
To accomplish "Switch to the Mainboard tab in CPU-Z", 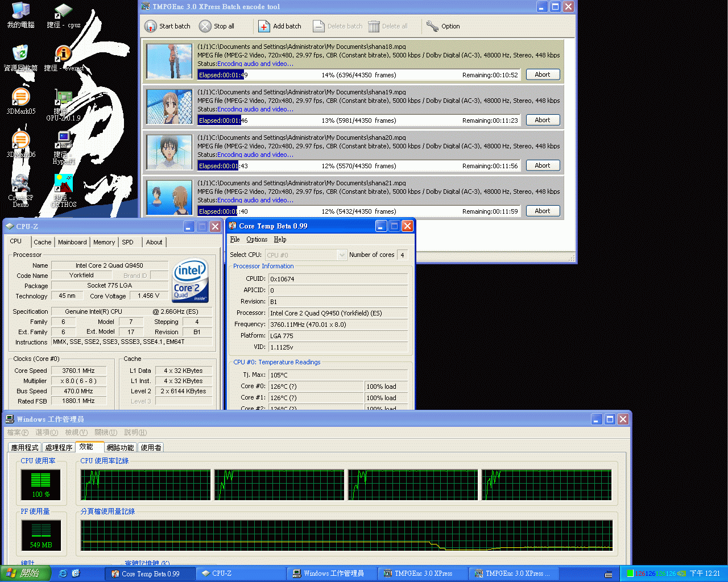I will tap(72, 242).
